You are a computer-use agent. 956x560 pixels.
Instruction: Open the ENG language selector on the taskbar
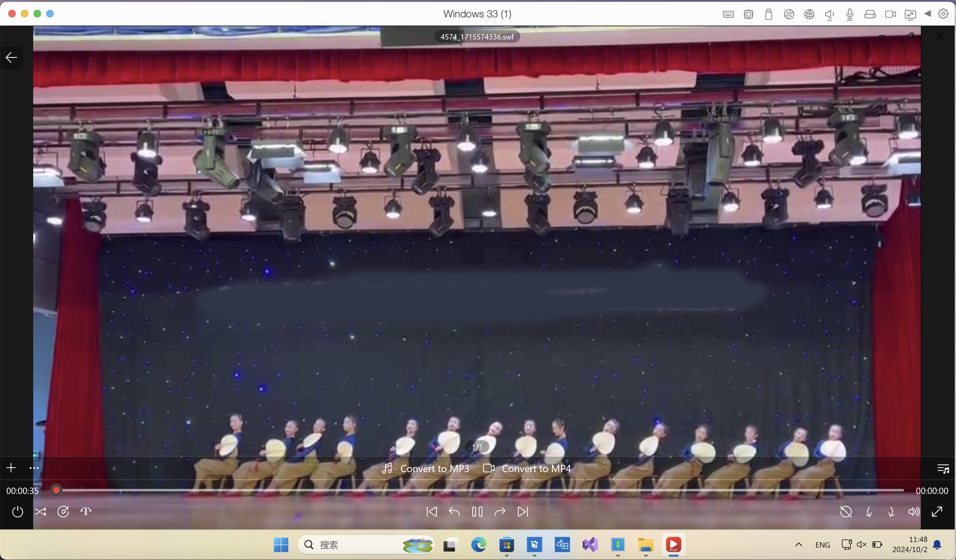[x=823, y=545]
